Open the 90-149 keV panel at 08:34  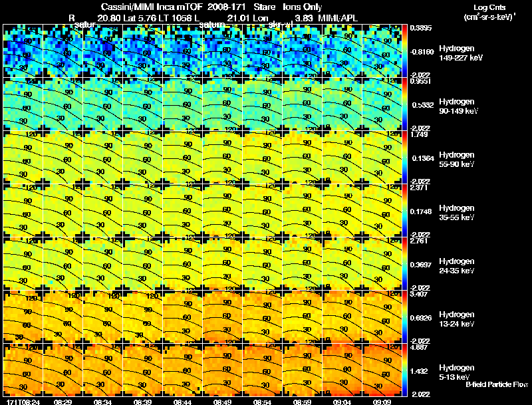click(102, 104)
